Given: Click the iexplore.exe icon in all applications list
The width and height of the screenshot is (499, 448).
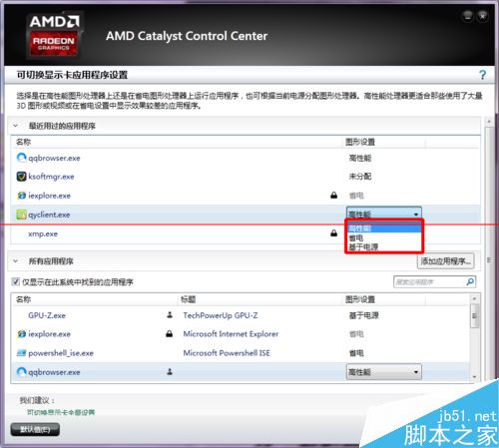Looking at the screenshot, I should coord(22,333).
